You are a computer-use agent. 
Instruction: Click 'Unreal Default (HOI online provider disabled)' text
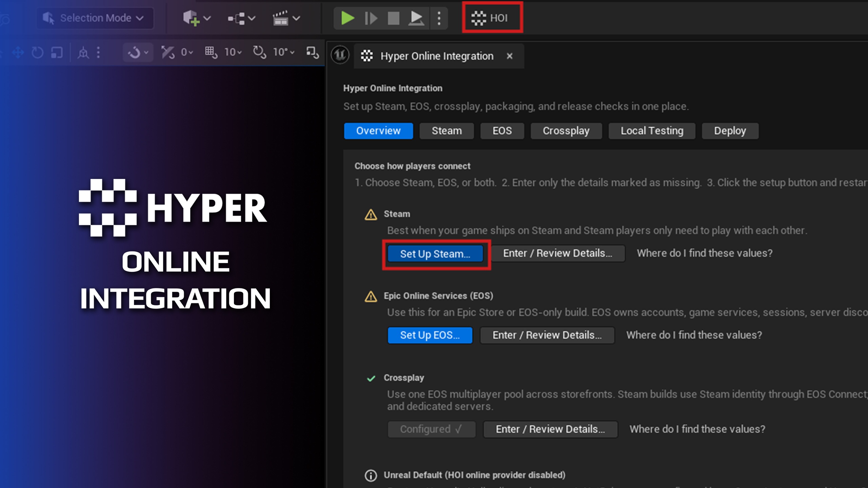tap(474, 475)
